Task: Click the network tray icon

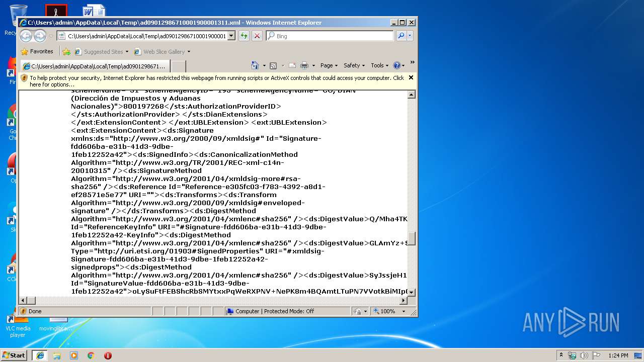Action: pos(572,355)
